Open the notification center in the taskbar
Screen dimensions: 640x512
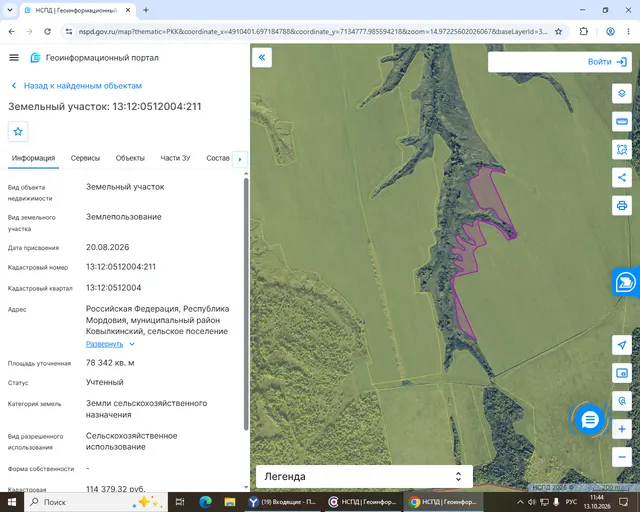click(623, 502)
